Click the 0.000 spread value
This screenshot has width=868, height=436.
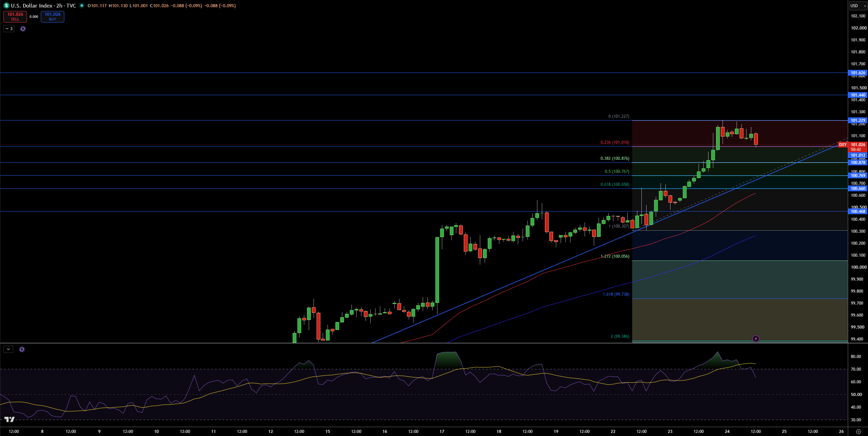(34, 17)
